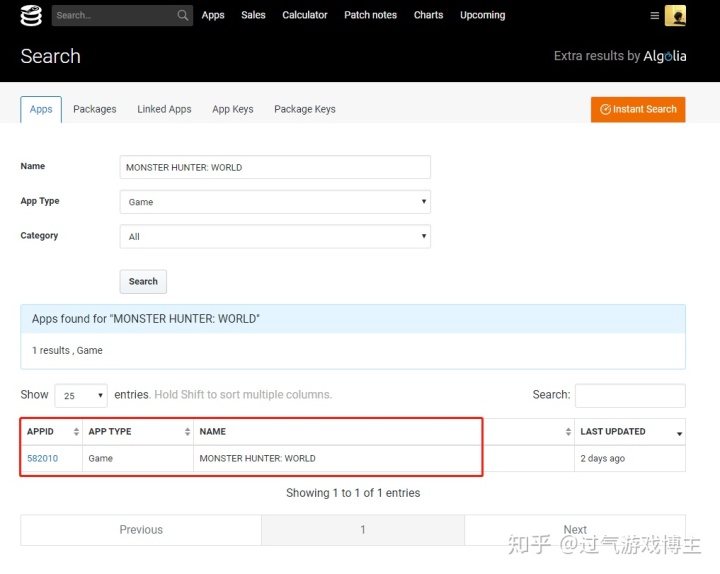The image size is (720, 574).
Task: Click the SteamDB logo icon
Action: point(31,16)
